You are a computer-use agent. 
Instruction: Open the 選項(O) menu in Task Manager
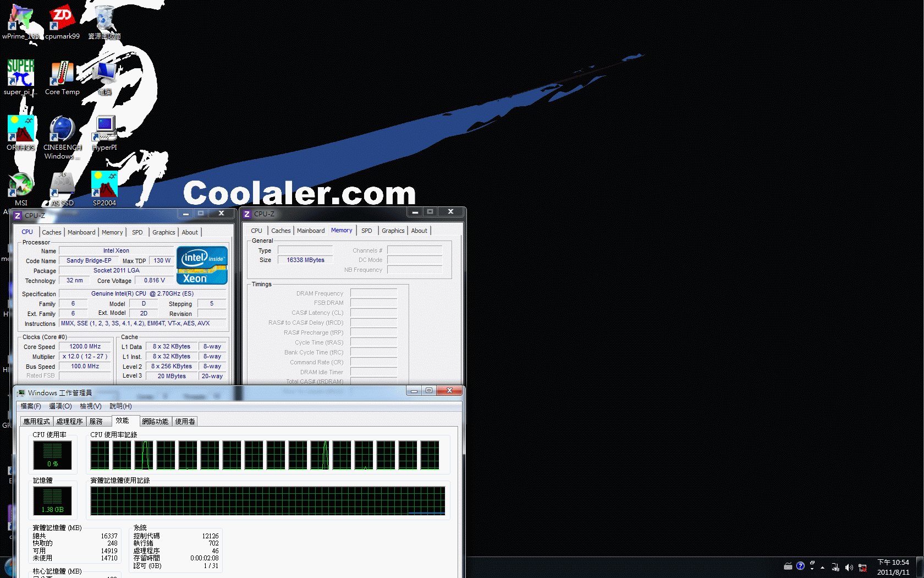[x=61, y=406]
